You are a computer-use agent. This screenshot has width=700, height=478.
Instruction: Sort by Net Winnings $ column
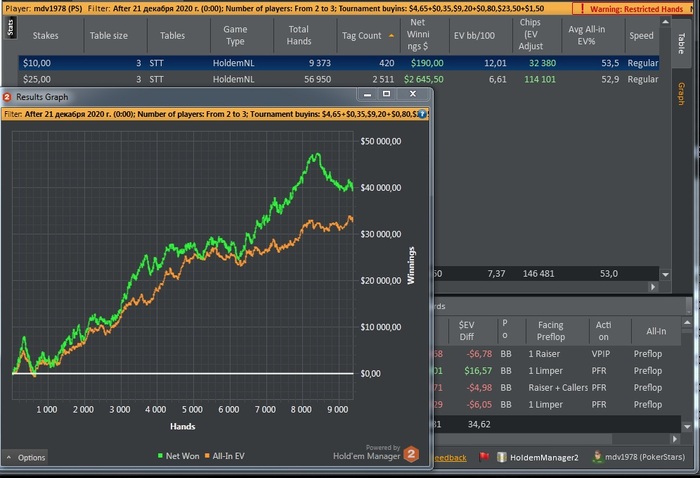[x=418, y=34]
